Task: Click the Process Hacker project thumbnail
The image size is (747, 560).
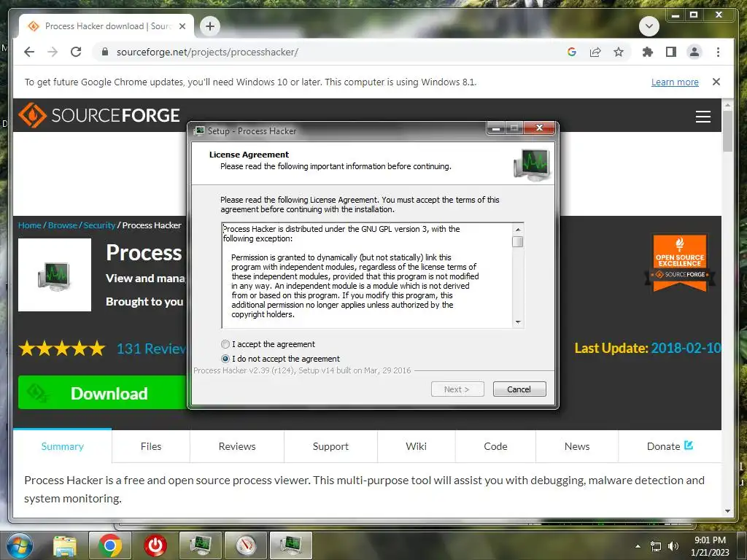Action: tap(55, 275)
